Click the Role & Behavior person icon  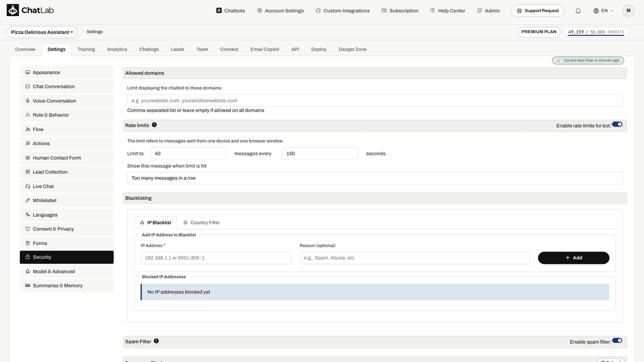coord(27,115)
